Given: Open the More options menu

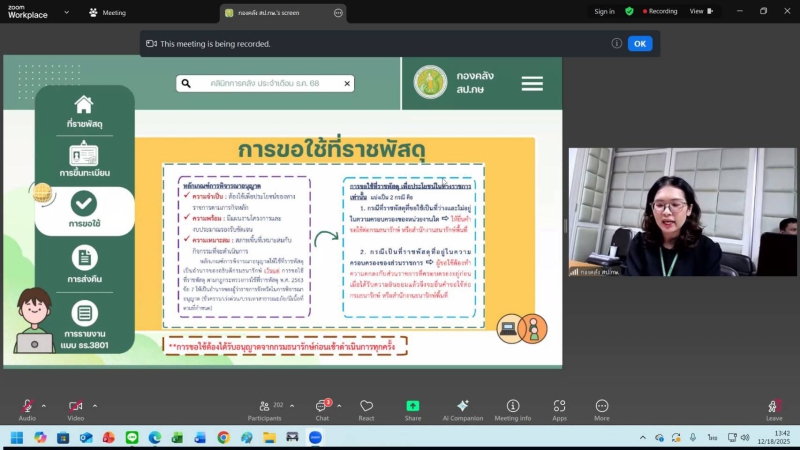Looking at the screenshot, I should click(x=602, y=406).
